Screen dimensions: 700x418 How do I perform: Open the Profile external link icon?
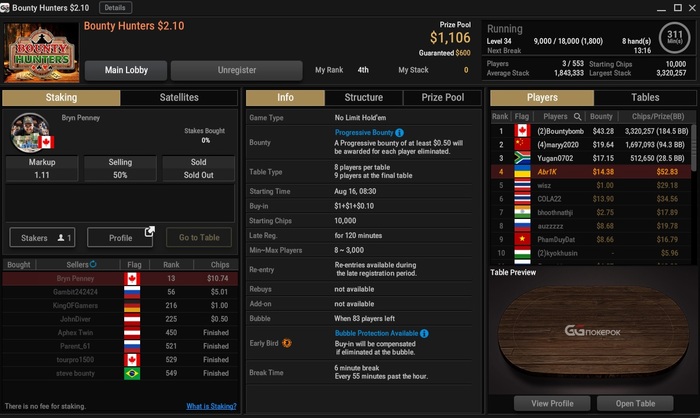(x=150, y=231)
